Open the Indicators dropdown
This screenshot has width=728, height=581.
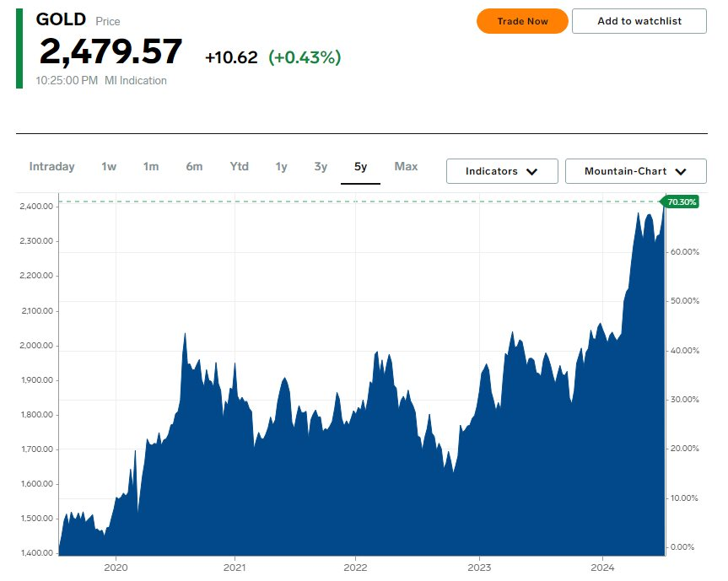point(502,171)
